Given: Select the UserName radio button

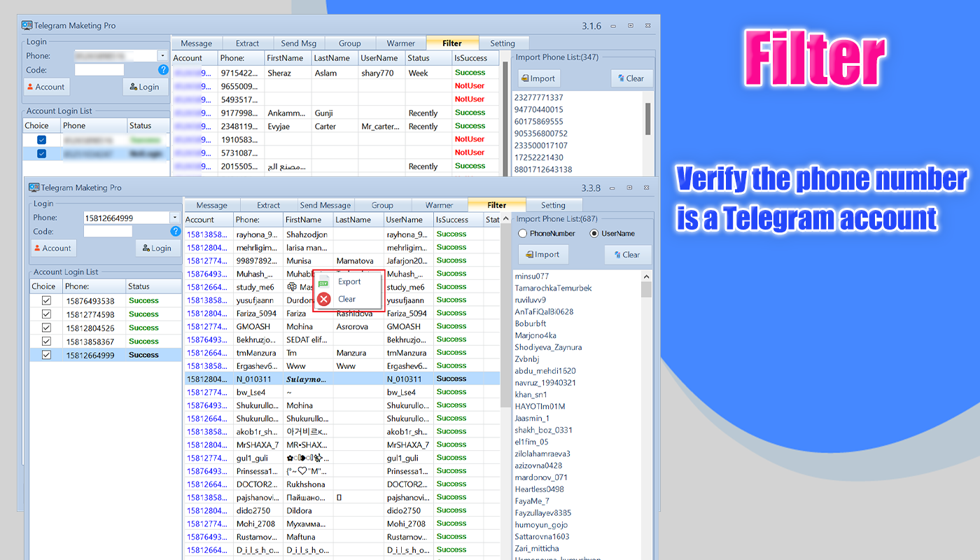Looking at the screenshot, I should click(594, 233).
